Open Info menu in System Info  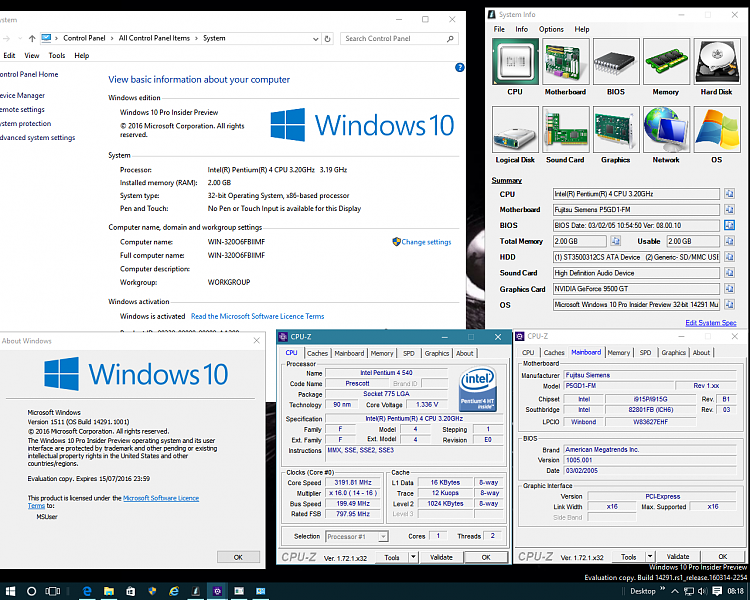coord(521,29)
